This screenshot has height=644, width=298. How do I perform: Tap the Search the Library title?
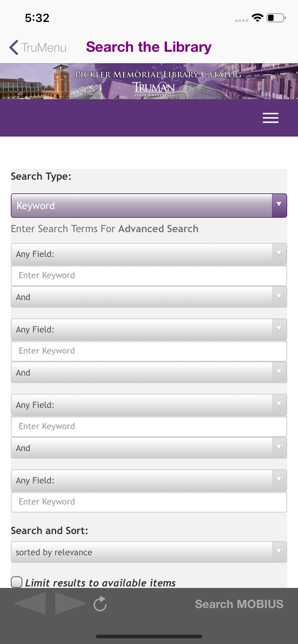149,47
